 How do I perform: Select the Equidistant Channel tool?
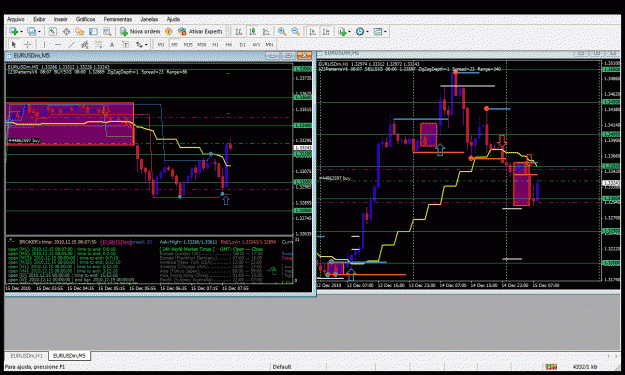coord(85,45)
